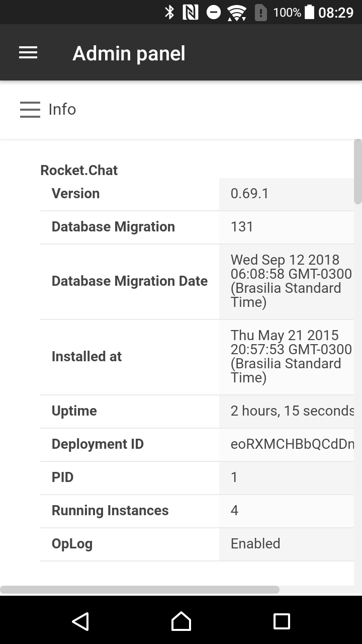Tap the NFC status bar icon
Screen dimensions: 362x644
191,12
